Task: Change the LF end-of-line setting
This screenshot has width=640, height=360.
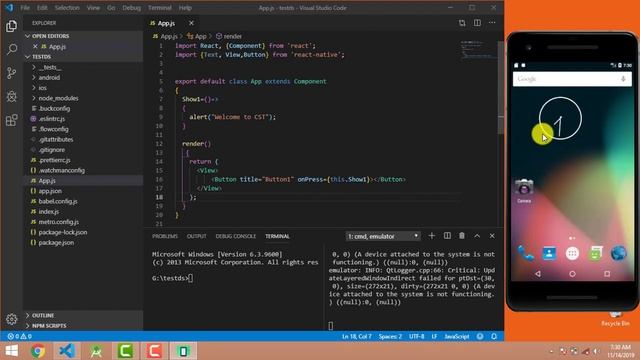Action: (x=434, y=336)
